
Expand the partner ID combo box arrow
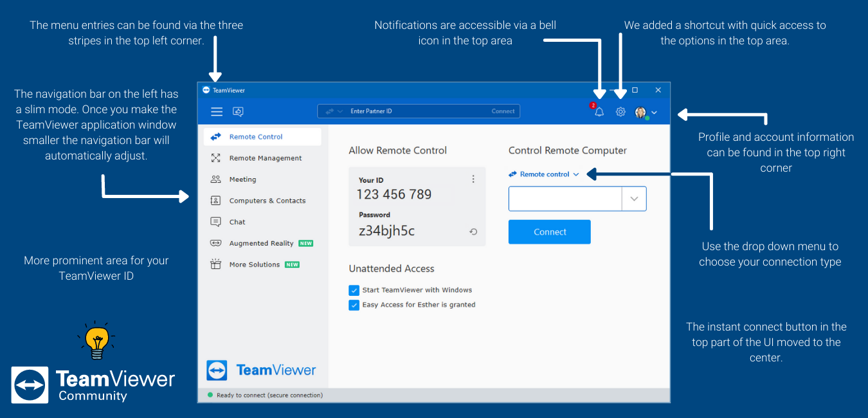click(x=634, y=199)
